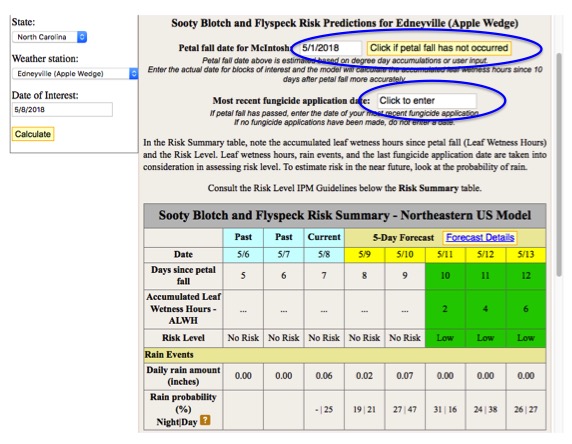Click the daily rain amount 0.06 cell
This screenshot has width=572, height=444.
point(324,376)
